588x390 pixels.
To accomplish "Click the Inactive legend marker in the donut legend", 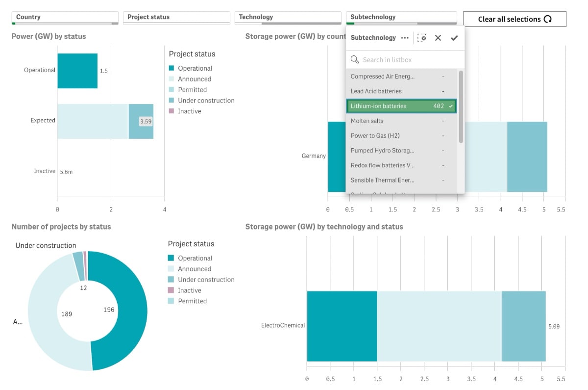I will tap(171, 290).
